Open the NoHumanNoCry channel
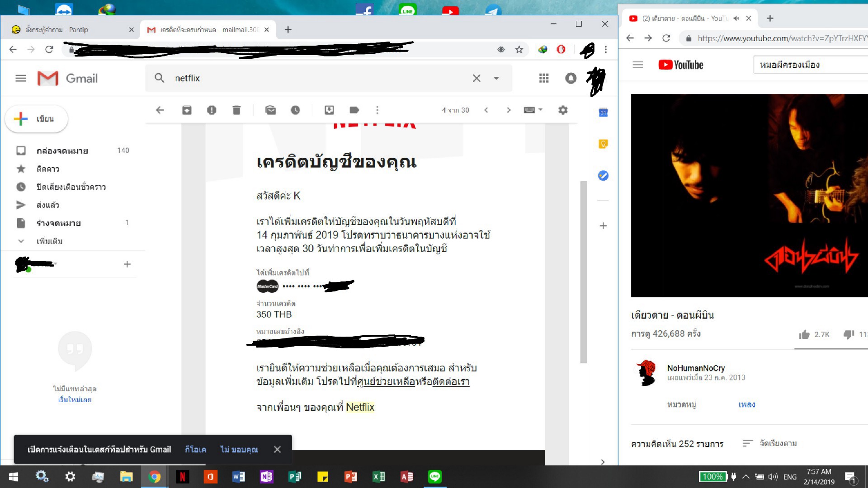868x488 pixels. pyautogui.click(x=696, y=368)
